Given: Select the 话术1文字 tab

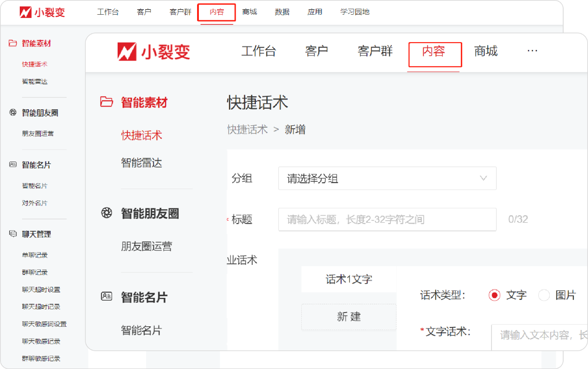Looking at the screenshot, I should click(349, 279).
